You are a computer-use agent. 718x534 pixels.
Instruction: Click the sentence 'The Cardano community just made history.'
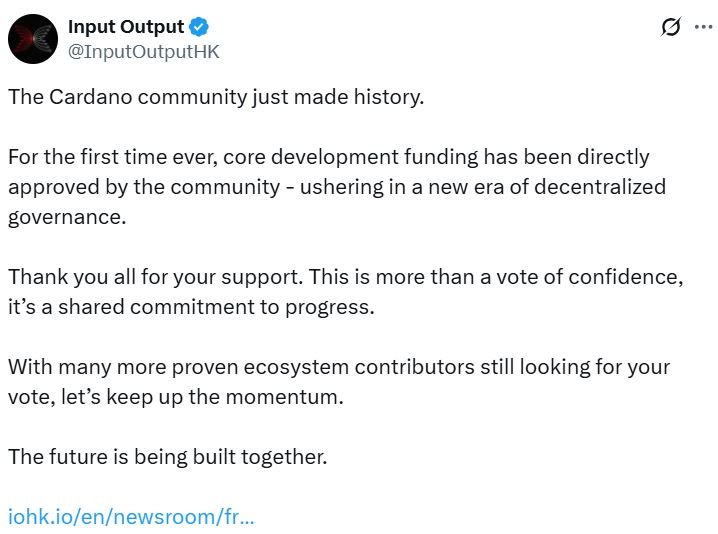[x=215, y=98]
